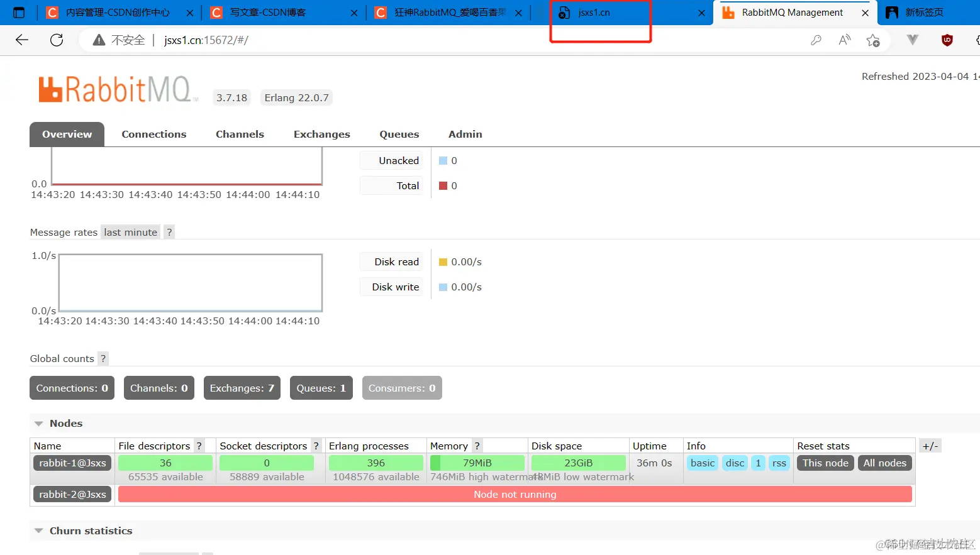980x555 pixels.
Task: Click help question mark beside Global counts
Action: point(103,359)
